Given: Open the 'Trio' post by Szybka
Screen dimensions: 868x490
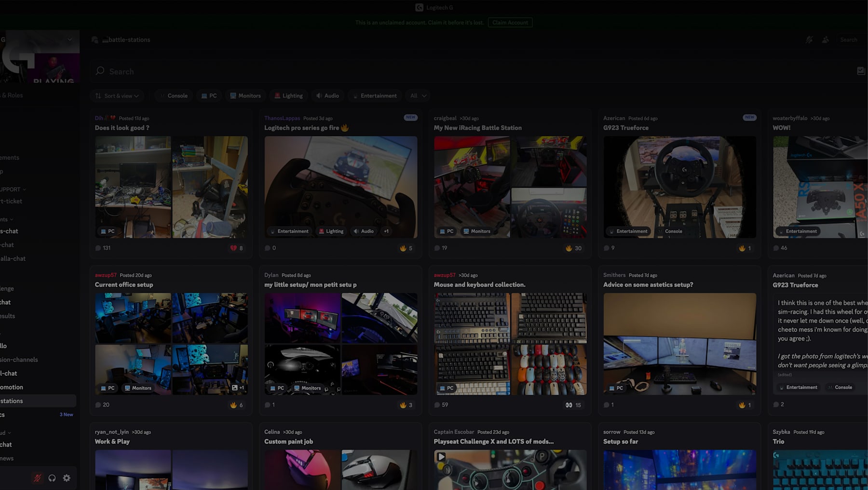Looking at the screenshot, I should point(778,441).
